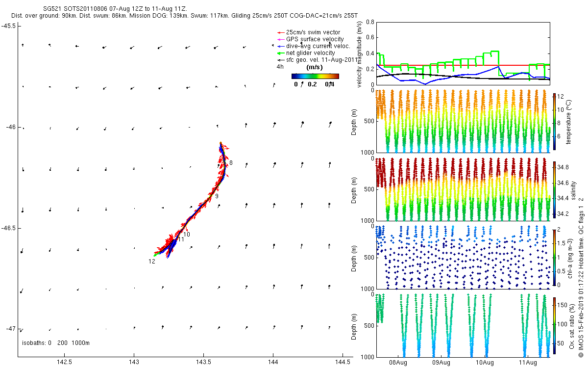Click the glider track start point at the top
The image size is (588, 368).
pos(220,143)
